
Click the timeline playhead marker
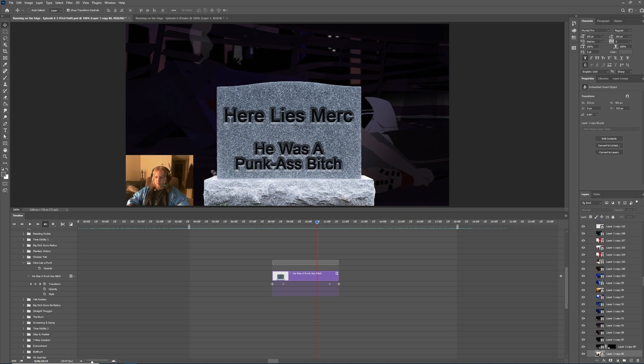coord(317,222)
